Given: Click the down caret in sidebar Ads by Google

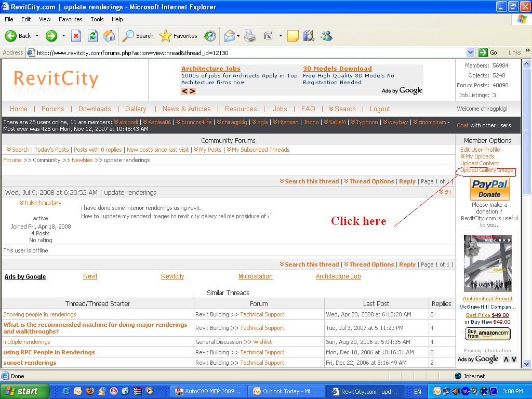Looking at the screenshot, I should click(514, 359).
